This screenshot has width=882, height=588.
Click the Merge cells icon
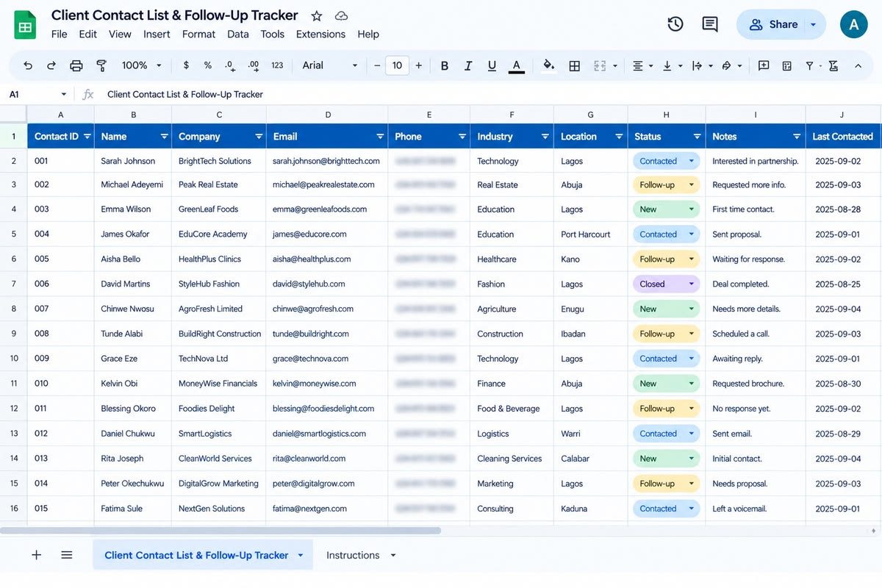[x=600, y=65]
